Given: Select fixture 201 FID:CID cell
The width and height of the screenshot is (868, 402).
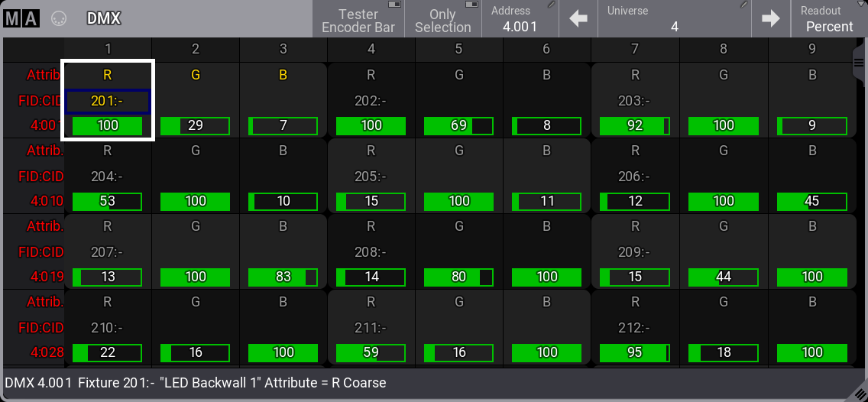Looking at the screenshot, I should [108, 101].
